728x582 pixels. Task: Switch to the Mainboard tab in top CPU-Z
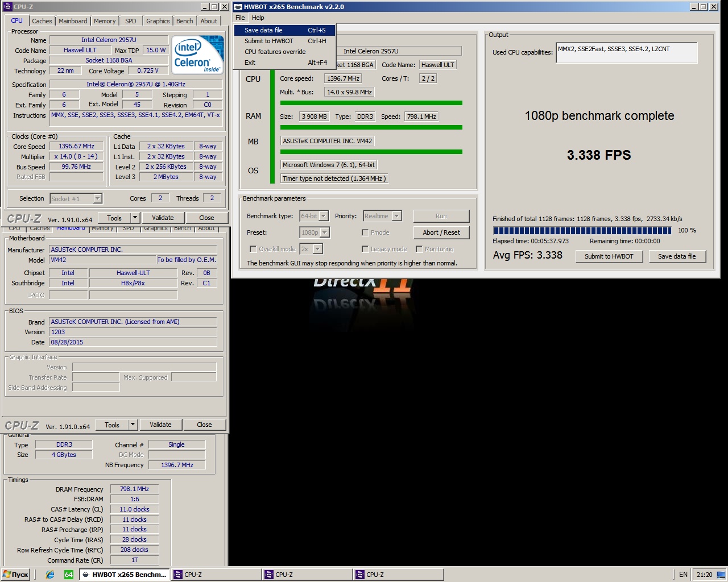pos(73,21)
